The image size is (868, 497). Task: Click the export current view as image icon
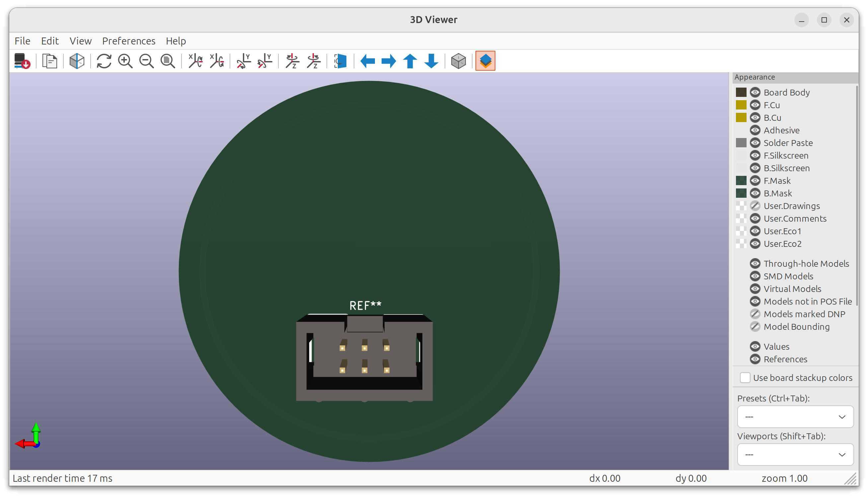coord(22,61)
